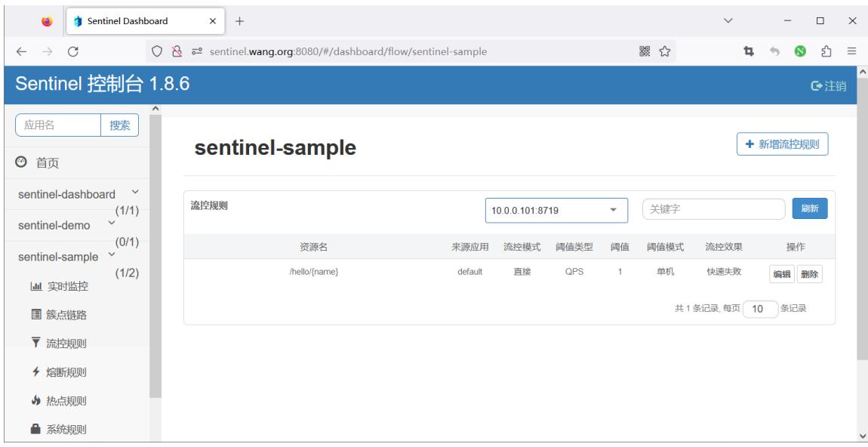Click the site permissions icon in address bar
The image size is (868, 447).
pyautogui.click(x=196, y=51)
